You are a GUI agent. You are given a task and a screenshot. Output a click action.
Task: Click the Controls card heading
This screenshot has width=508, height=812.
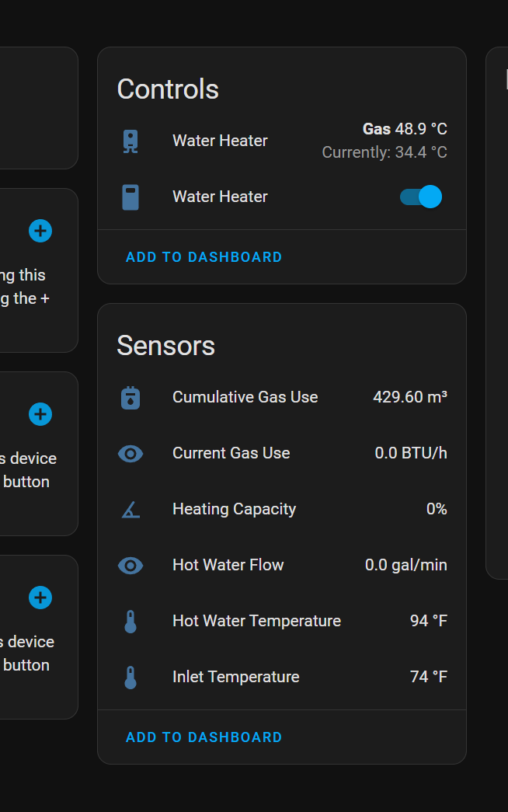pyautogui.click(x=167, y=89)
